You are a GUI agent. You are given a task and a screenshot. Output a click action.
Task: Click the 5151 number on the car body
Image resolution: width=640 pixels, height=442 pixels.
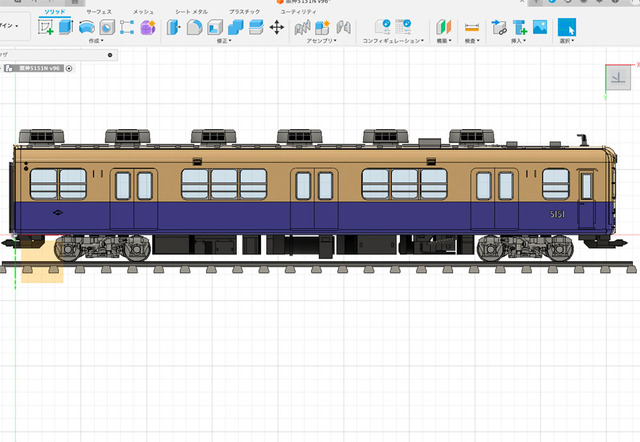click(557, 214)
